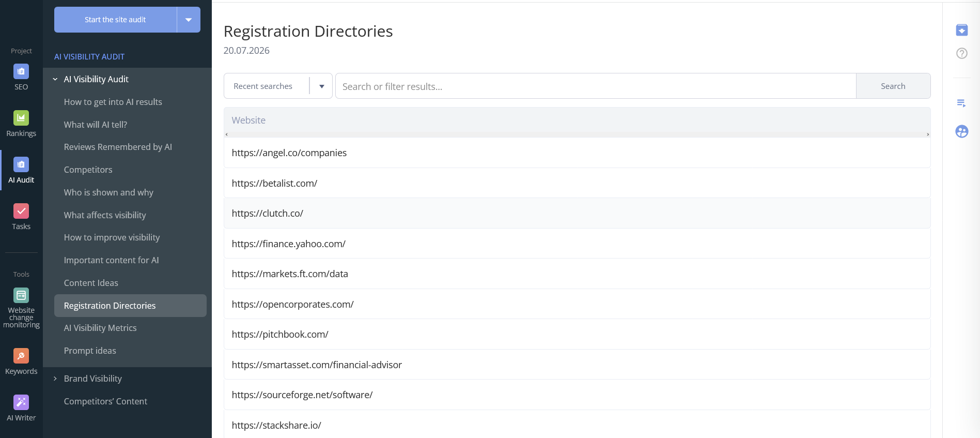
Task: Click the https://markets.ft.com/data row
Action: (x=577, y=274)
